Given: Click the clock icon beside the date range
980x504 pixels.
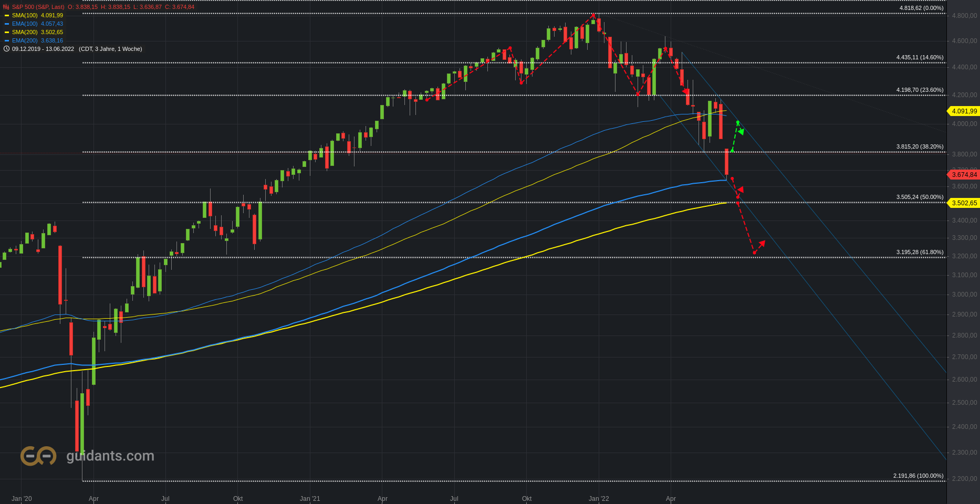Looking at the screenshot, I should (x=6, y=49).
